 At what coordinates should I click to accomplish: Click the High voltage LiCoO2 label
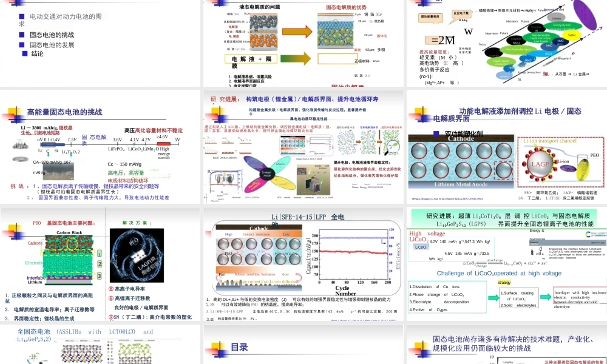tap(427, 237)
